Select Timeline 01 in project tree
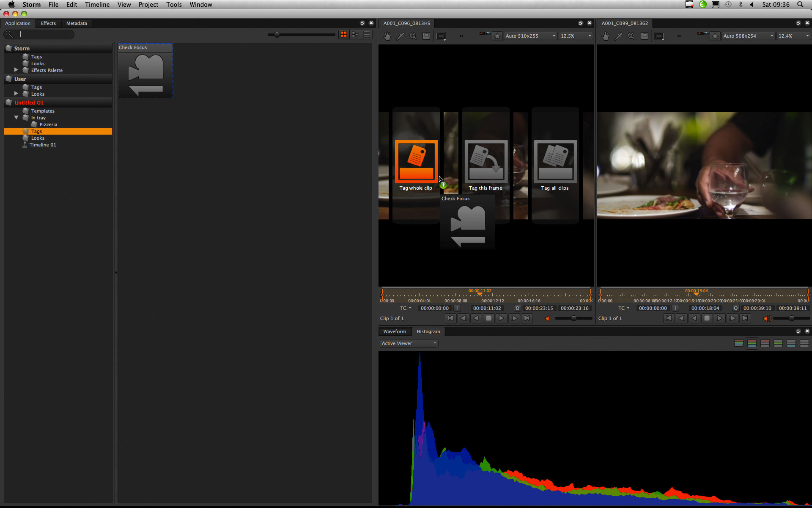This screenshot has width=812, height=508. click(43, 145)
